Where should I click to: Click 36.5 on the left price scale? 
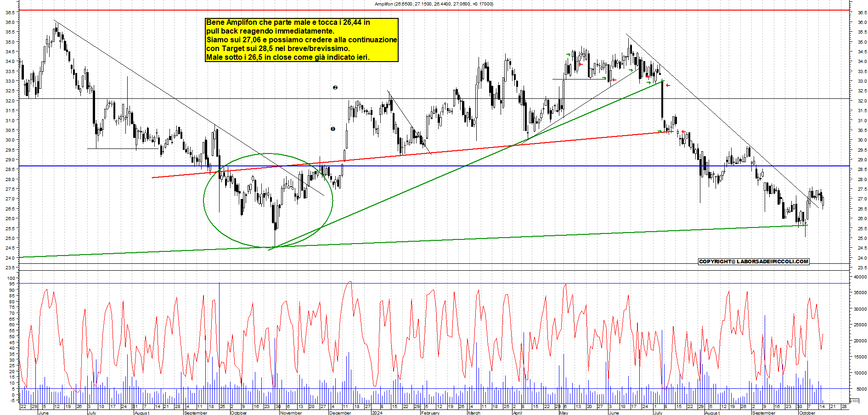[10, 12]
